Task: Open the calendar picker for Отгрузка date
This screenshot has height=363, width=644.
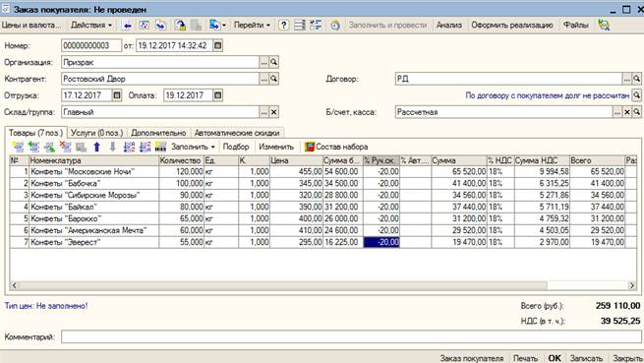Action: click(x=117, y=95)
